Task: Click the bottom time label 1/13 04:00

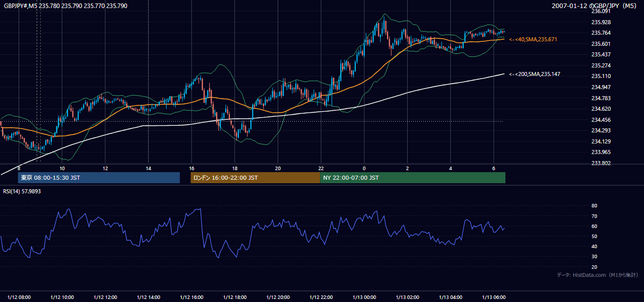Action: (450, 297)
